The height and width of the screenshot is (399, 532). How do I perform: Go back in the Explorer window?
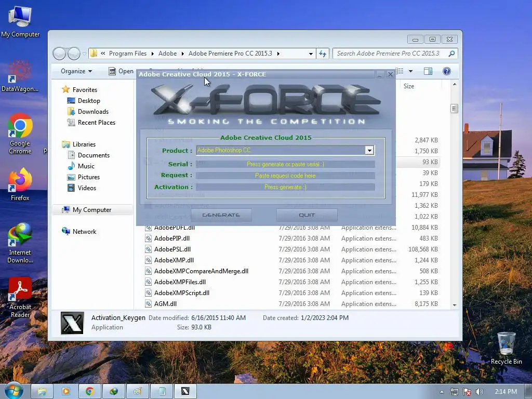point(59,54)
